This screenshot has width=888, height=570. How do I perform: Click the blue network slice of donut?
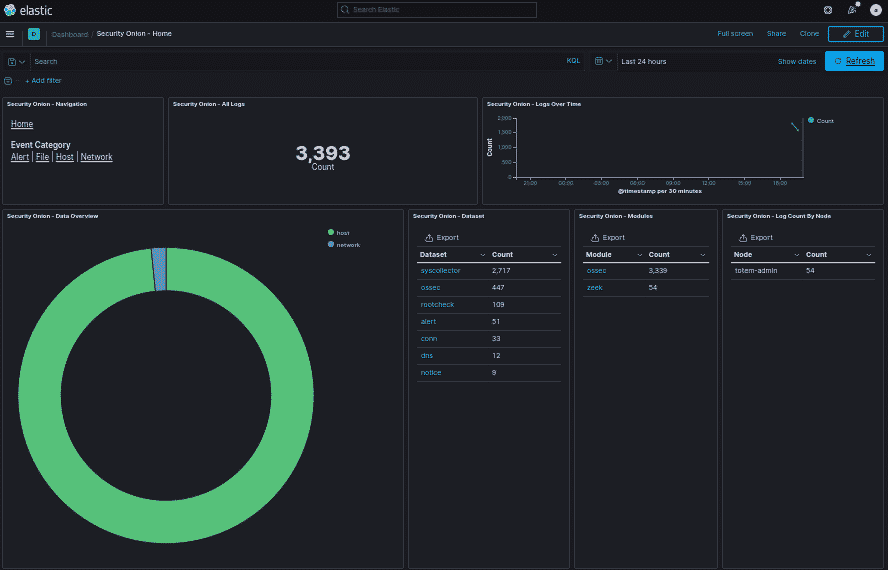click(160, 270)
